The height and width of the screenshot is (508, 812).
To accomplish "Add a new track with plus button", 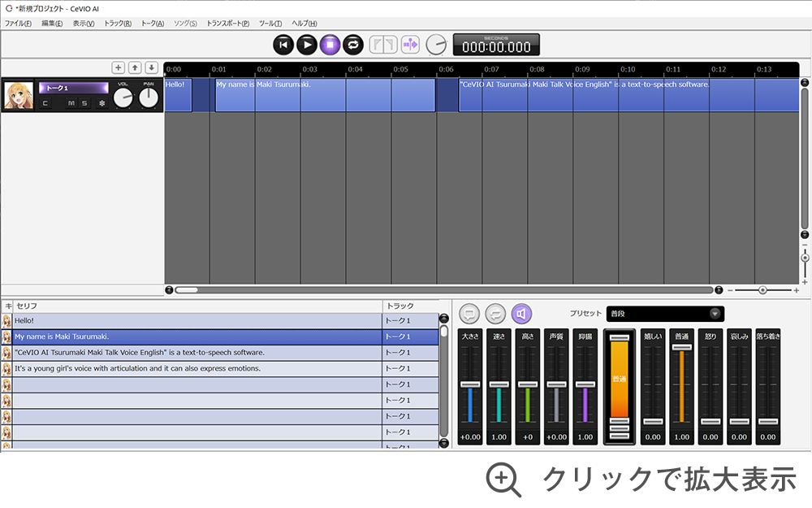I will (118, 67).
